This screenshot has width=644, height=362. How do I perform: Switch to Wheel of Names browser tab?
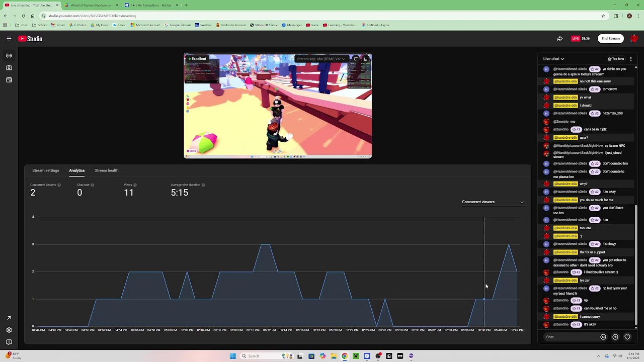click(92, 5)
